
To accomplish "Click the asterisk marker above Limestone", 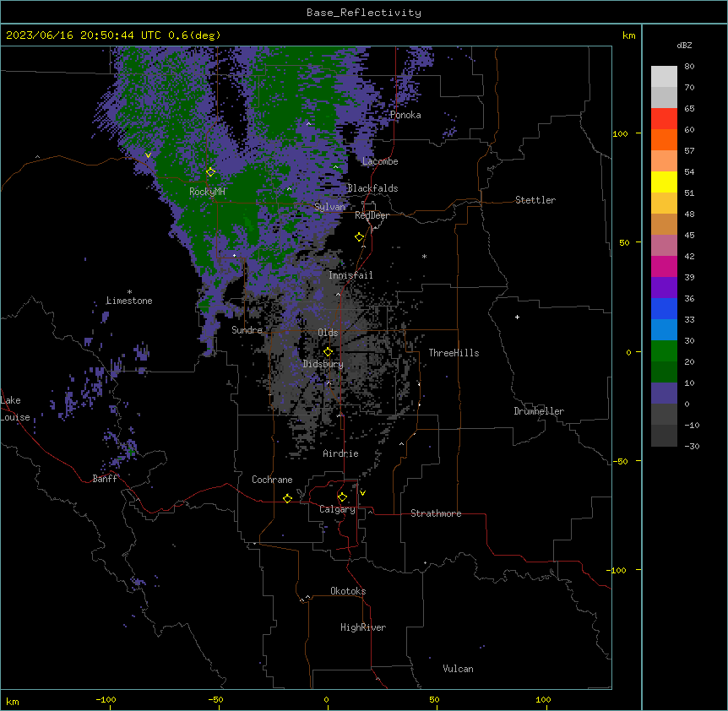I will tap(129, 292).
